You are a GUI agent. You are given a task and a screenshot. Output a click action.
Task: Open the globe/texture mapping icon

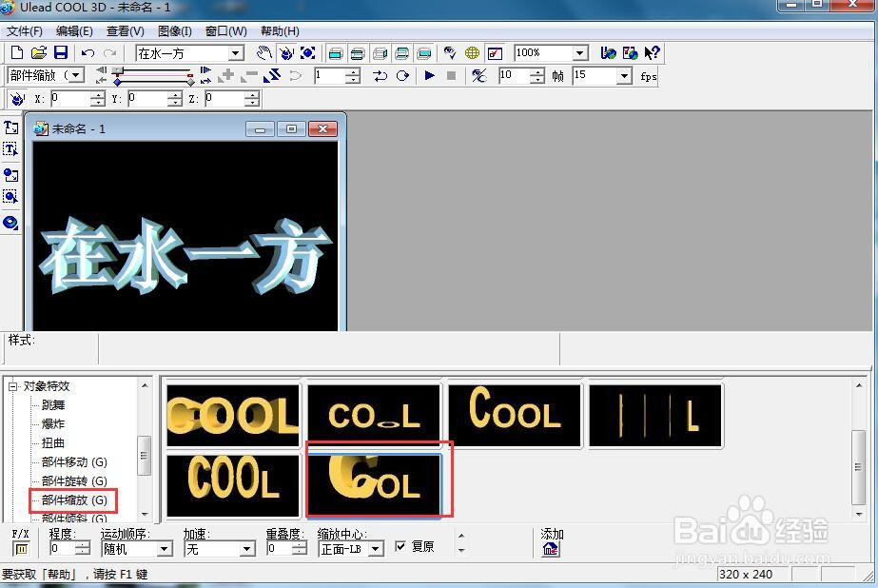click(x=472, y=52)
